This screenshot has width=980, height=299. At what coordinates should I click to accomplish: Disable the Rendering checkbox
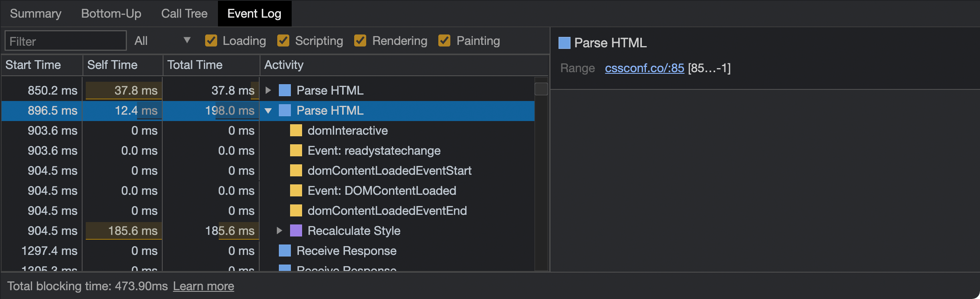point(360,41)
